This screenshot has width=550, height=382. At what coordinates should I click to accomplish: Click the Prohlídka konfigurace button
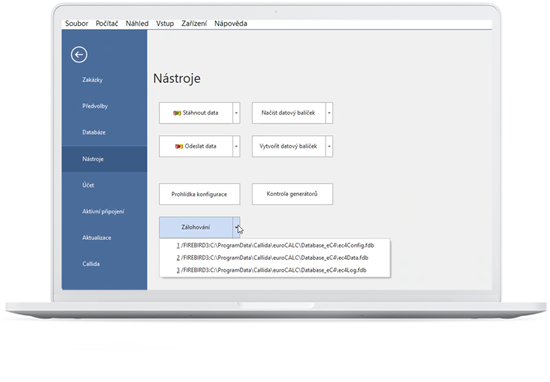click(200, 194)
